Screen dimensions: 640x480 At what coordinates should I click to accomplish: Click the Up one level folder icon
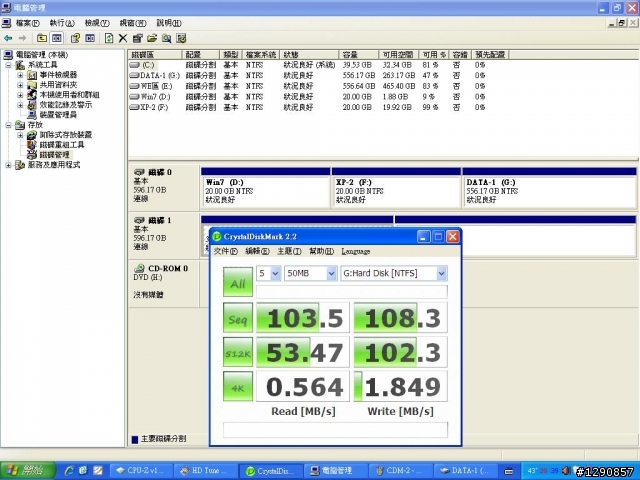pos(42,38)
